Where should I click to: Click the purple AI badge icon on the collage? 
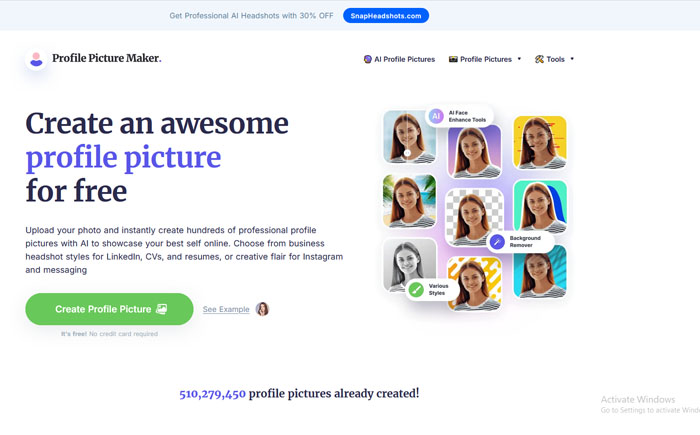(x=436, y=116)
